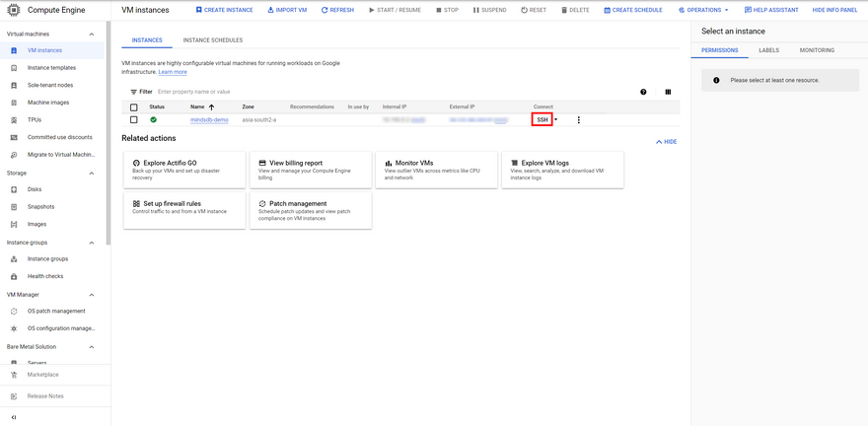
Task: Open the three-dot menu for mindsdb-demo
Action: tap(579, 120)
